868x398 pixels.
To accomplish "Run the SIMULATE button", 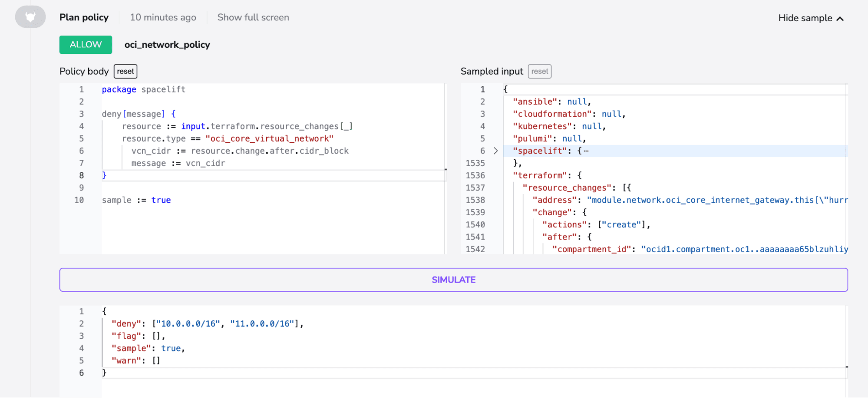I will click(454, 280).
